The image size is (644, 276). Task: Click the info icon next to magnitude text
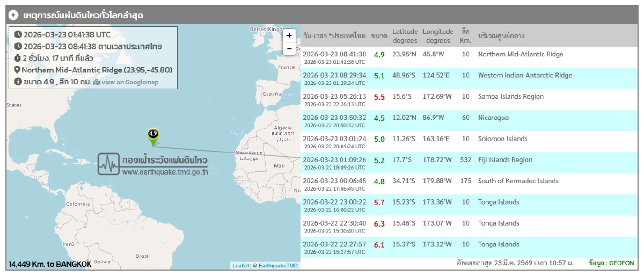(x=18, y=82)
